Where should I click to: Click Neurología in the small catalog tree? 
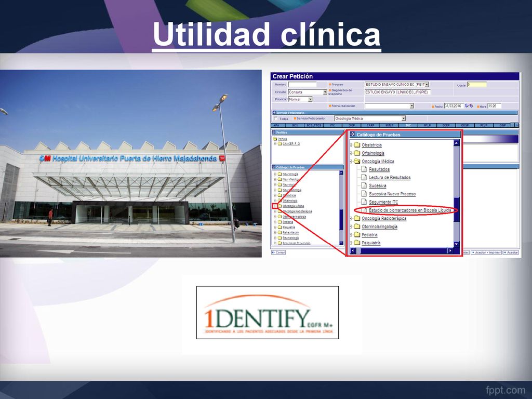[289, 184]
